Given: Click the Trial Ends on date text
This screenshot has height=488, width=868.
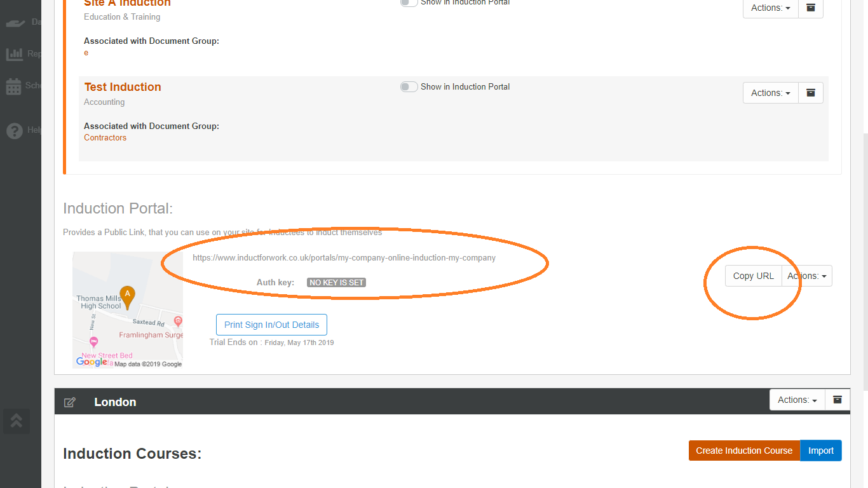Looking at the screenshot, I should pos(271,342).
